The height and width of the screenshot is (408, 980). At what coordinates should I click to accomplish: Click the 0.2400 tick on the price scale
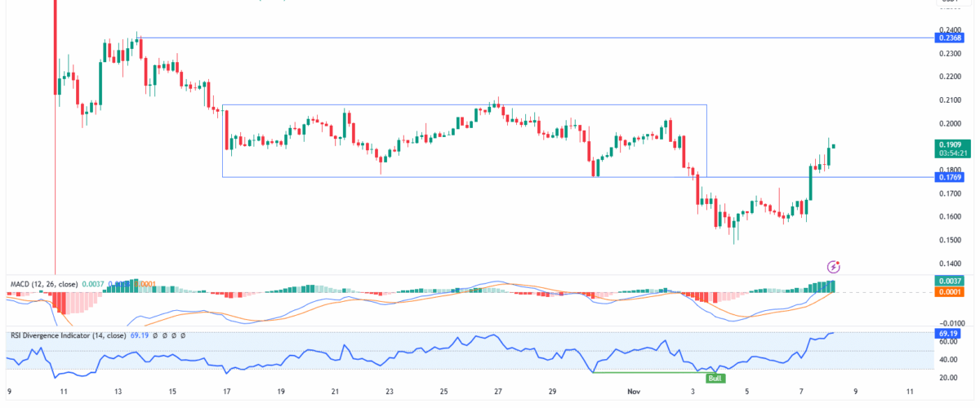point(950,29)
